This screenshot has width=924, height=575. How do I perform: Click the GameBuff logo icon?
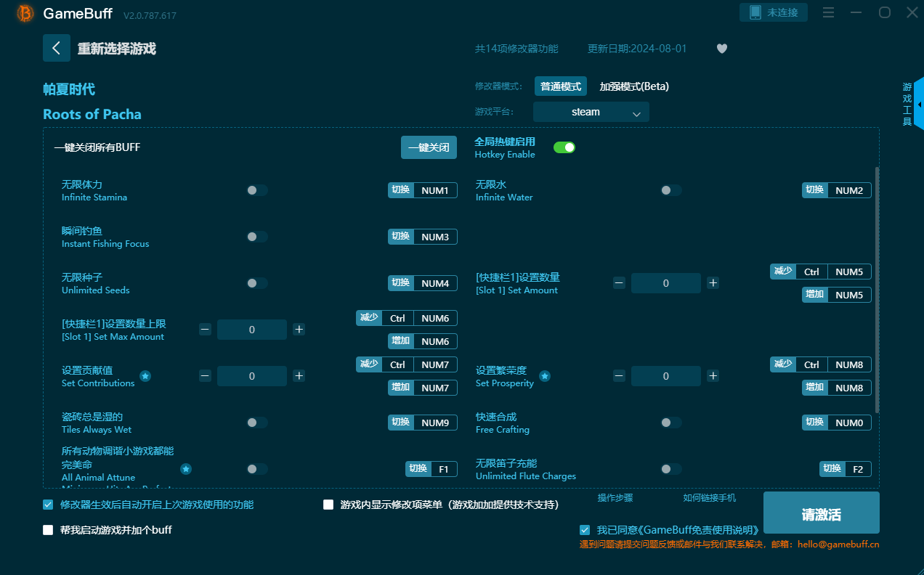(25, 13)
